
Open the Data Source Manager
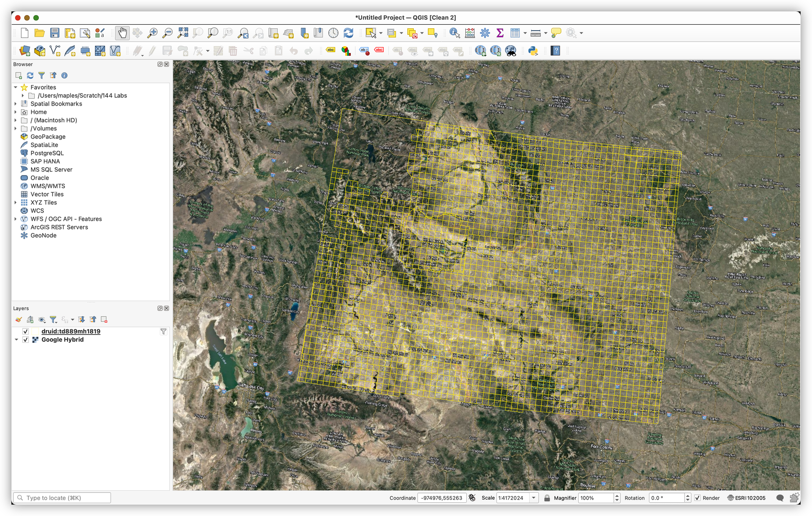point(25,51)
